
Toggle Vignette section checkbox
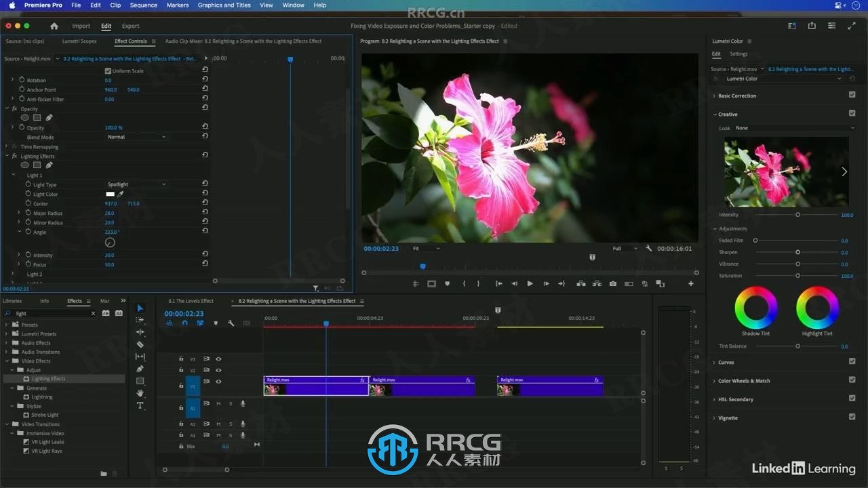point(852,417)
